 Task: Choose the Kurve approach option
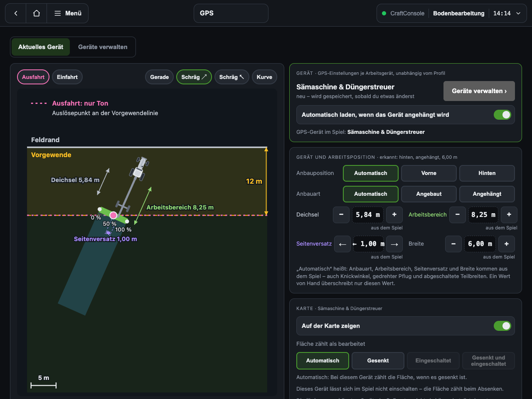[264, 77]
